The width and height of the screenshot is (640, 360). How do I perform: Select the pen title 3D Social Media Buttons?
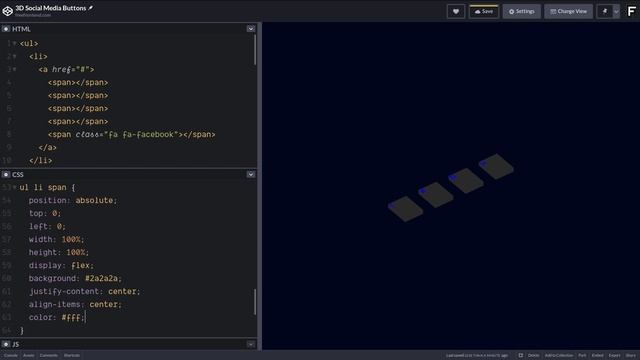pyautogui.click(x=51, y=8)
